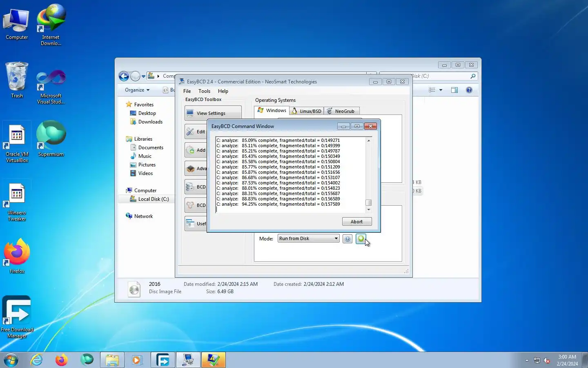
Task: Click the Trash desktop icon
Action: [17, 80]
